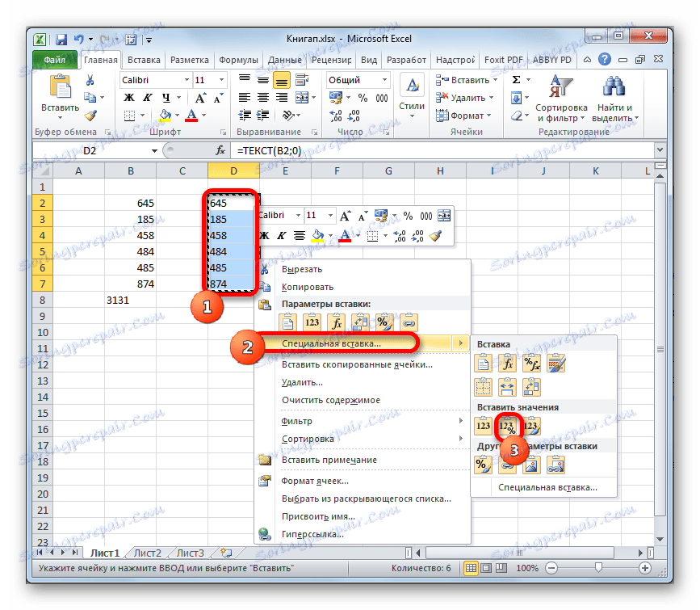Open the Файл tab
Screen dimensions: 700x610
point(54,60)
